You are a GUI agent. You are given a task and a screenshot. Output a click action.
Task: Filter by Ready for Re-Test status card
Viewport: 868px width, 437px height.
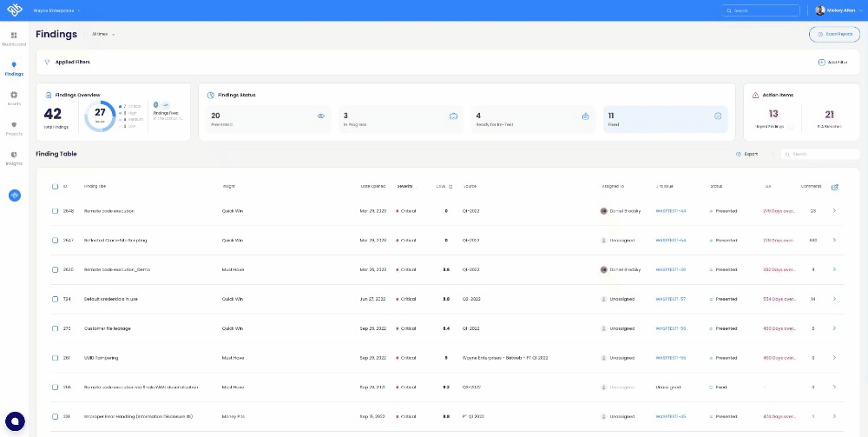point(533,119)
